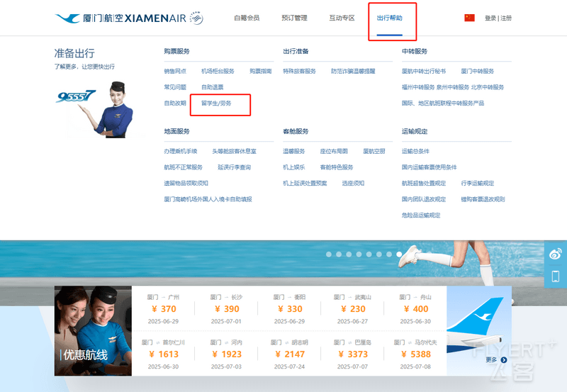The height and width of the screenshot is (392, 567).
Task: Open 特殊旅客服务 link
Action: (x=299, y=71)
